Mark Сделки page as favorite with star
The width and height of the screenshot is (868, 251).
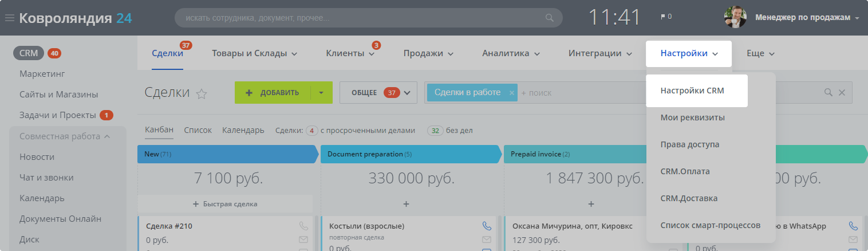[x=202, y=94]
